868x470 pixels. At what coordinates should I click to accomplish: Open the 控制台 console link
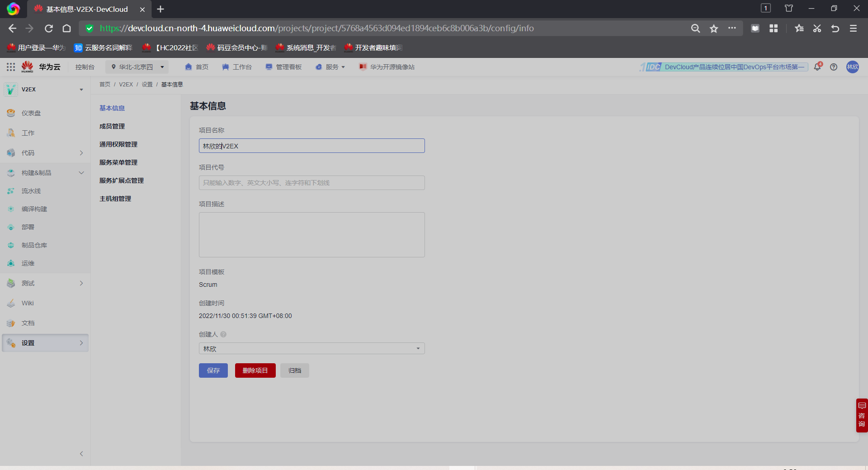[85, 67]
